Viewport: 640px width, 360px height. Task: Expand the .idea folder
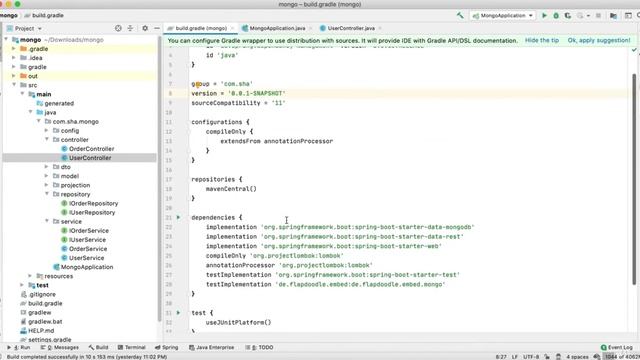(14, 58)
